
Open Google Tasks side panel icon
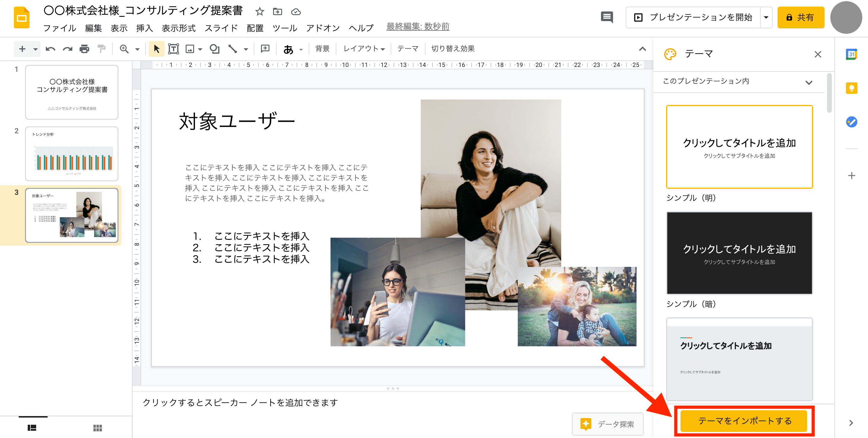pos(851,122)
